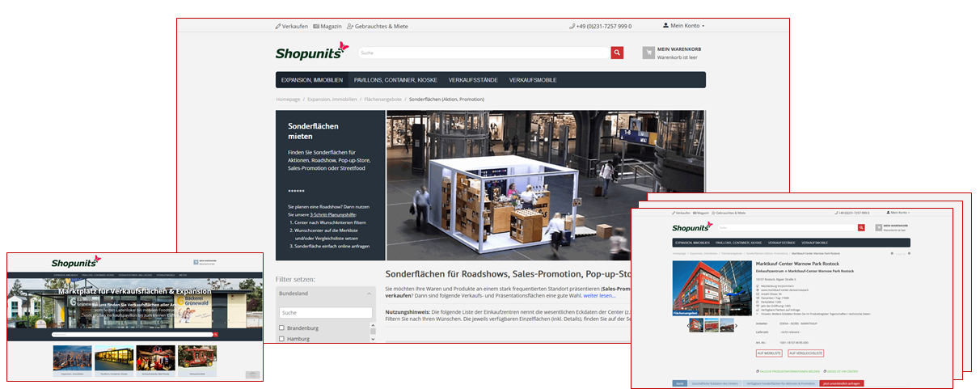Screen dimensions: 980x389
Task: Click the left red-outlined button on product page
Action: coord(768,353)
